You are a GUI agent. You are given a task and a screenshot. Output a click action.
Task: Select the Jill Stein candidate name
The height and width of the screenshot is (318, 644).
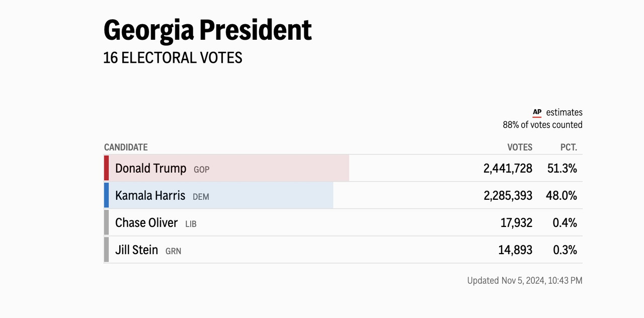136,250
